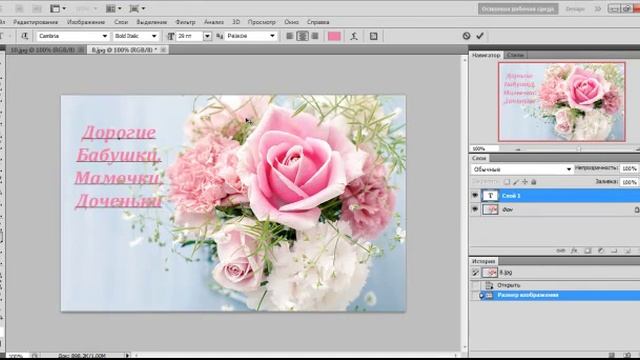Lock transparent pixels in Layers panel
The image size is (640, 360).
[x=507, y=182]
